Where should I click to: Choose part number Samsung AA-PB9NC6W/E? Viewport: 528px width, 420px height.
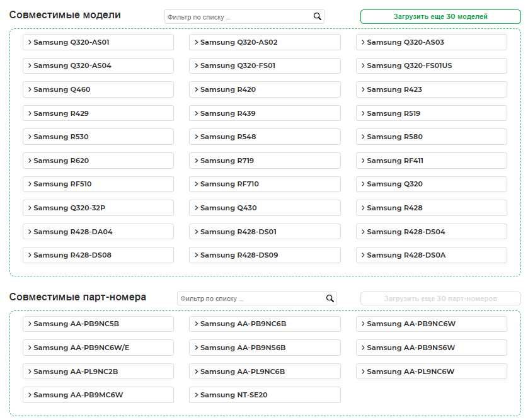pos(98,348)
